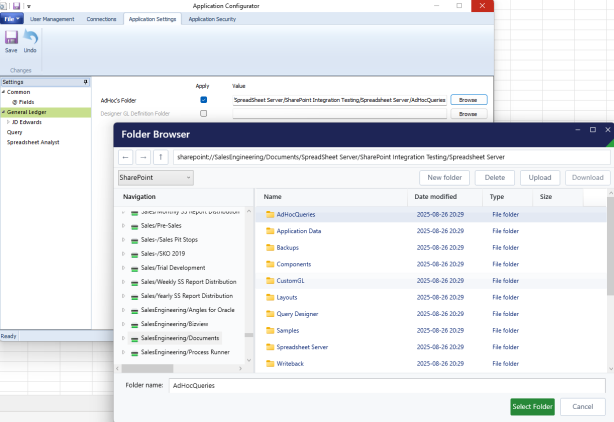Viewport: 614px width, 422px height.
Task: Navigate forward with the right arrow button
Action: click(142, 157)
